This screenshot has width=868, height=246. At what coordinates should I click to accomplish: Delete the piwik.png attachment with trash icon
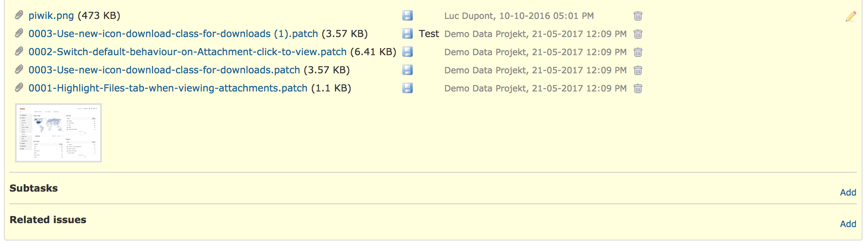pos(638,16)
